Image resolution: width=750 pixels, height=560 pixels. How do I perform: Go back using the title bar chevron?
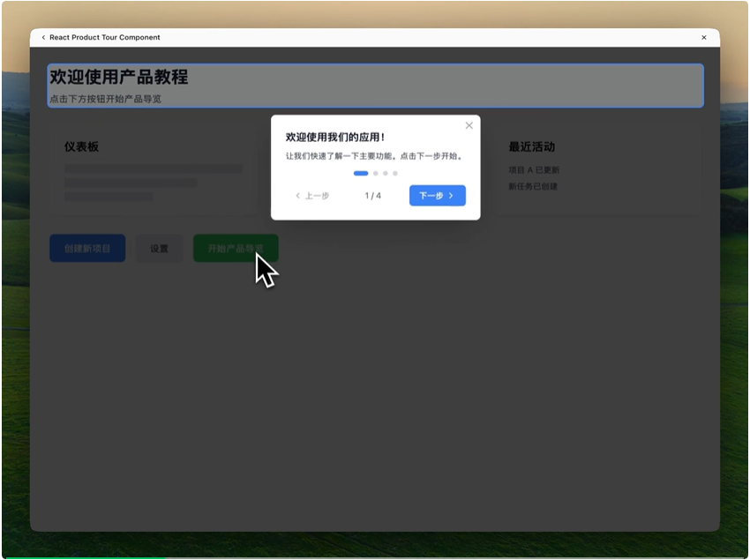[x=43, y=37]
